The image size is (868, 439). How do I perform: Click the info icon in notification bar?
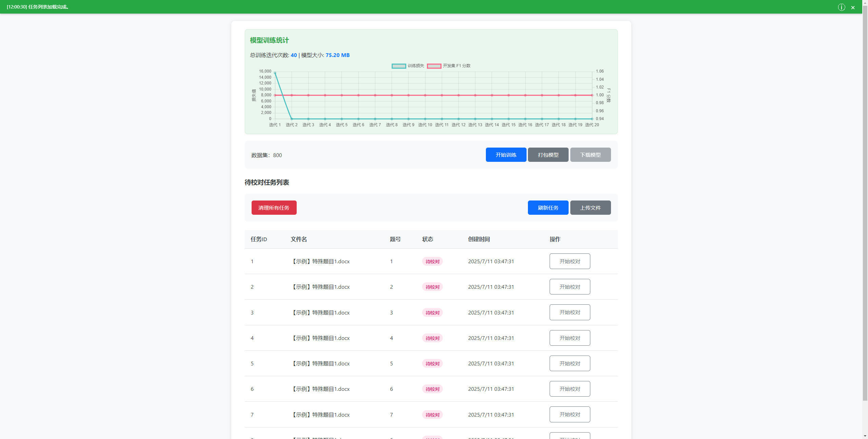pyautogui.click(x=841, y=7)
